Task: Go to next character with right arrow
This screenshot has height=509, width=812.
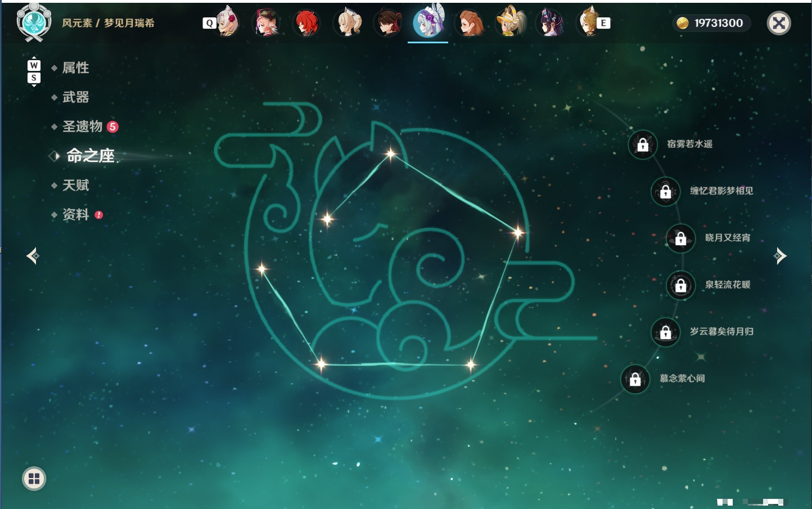Action: coord(780,256)
